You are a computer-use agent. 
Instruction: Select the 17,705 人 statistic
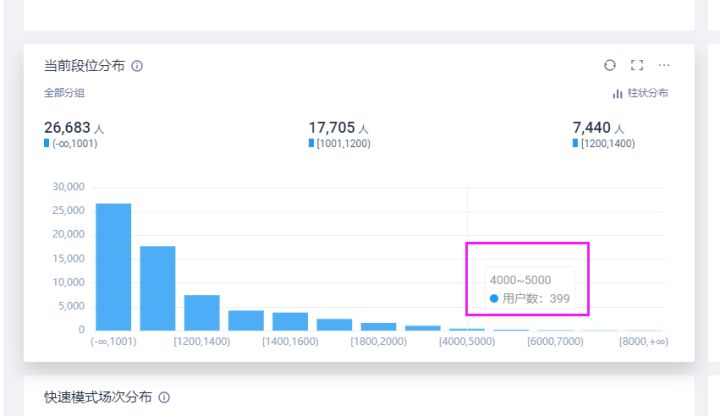[339, 128]
